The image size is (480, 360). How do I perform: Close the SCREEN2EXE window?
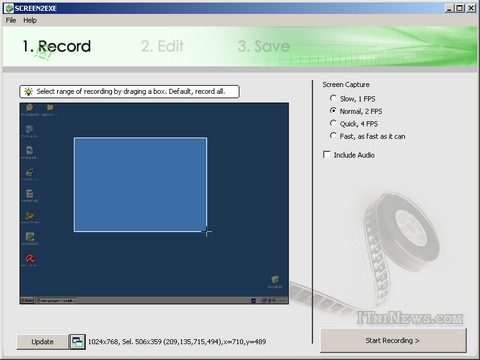click(471, 8)
